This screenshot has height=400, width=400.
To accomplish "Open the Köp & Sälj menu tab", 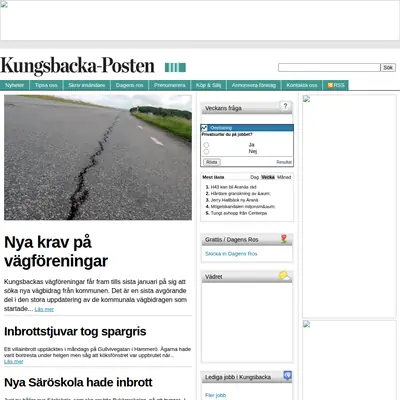I will [x=208, y=85].
